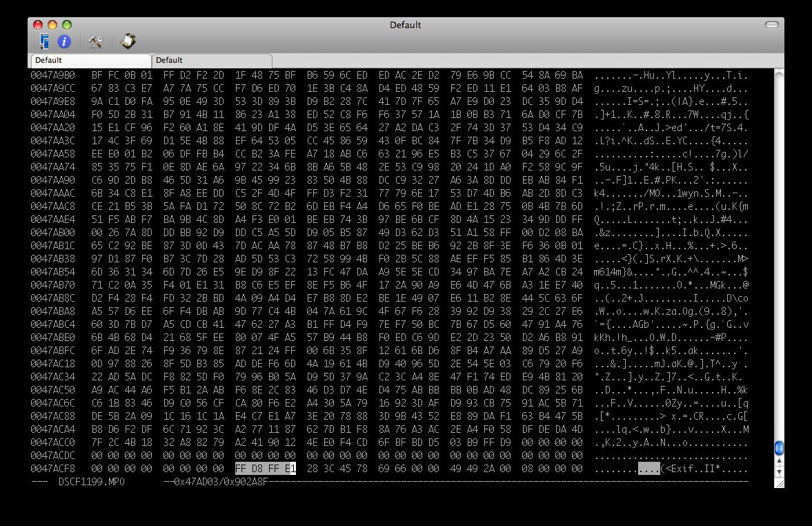The width and height of the screenshot is (812, 526).
Task: Open the Bookmarks book icon
Action: click(128, 41)
